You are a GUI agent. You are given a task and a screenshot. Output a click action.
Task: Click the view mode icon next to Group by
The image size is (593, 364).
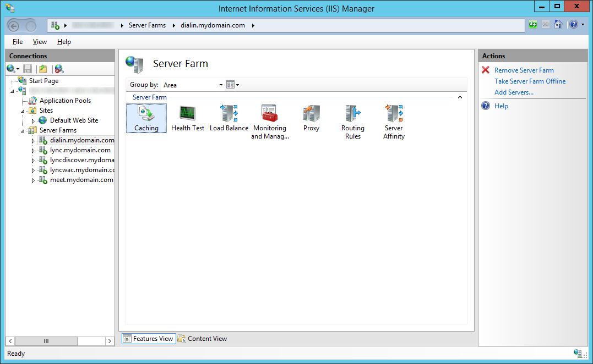coord(230,85)
